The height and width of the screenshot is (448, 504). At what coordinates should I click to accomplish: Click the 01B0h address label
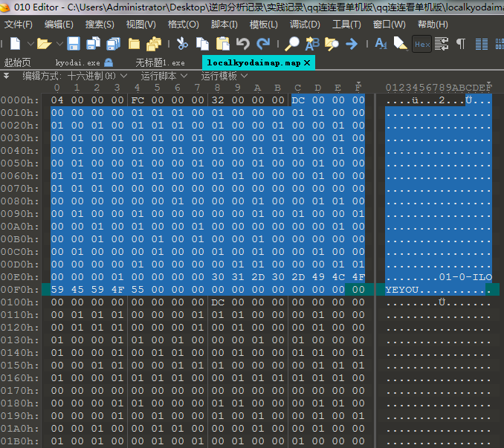coord(19,441)
